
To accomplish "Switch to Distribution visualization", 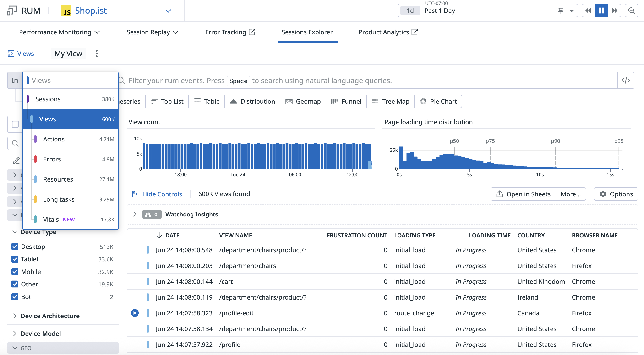I will click(x=252, y=102).
